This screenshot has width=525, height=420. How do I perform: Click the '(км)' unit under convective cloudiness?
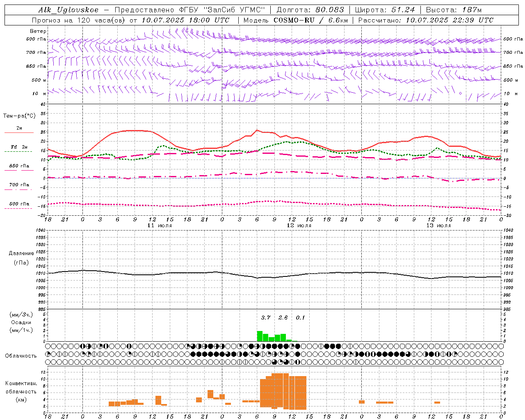tap(21, 399)
